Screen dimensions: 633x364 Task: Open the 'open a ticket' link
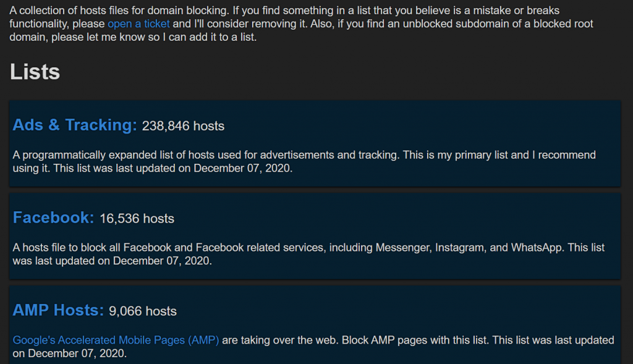[138, 24]
